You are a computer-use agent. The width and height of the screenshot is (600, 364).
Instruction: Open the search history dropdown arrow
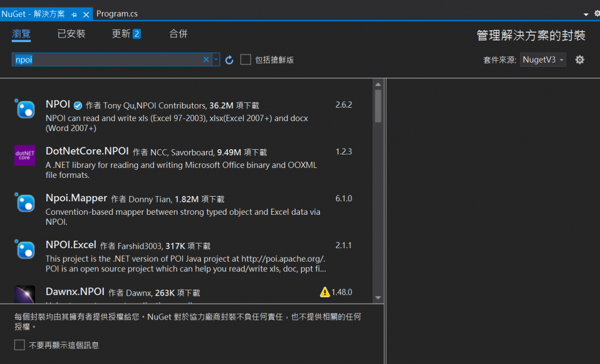tap(216, 59)
